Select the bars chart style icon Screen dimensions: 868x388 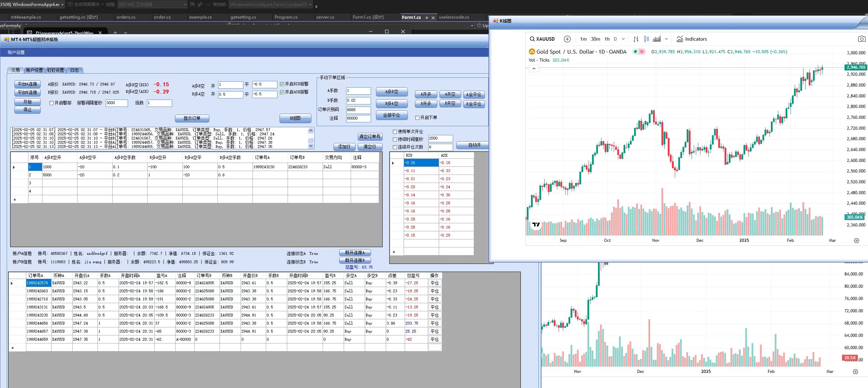(x=636, y=39)
